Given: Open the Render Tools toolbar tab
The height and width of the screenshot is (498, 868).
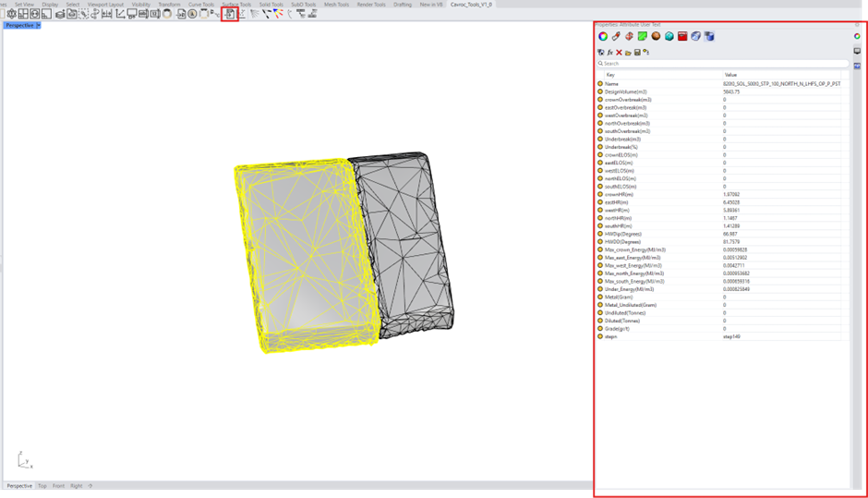Looking at the screenshot, I should 371,5.
